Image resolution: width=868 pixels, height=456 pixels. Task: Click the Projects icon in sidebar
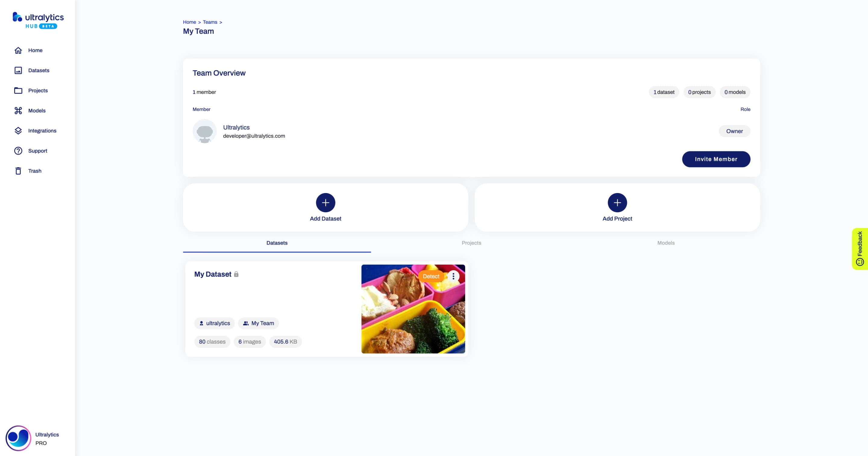point(18,90)
